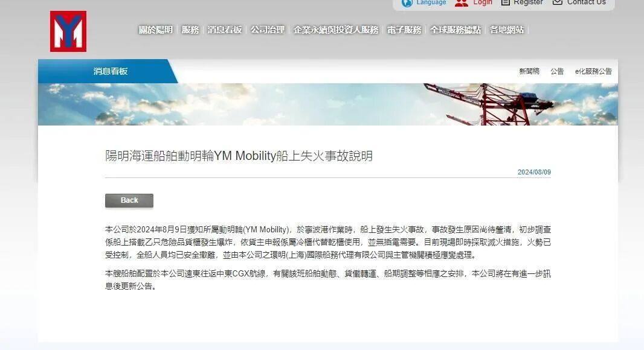The width and height of the screenshot is (644, 350).
Task: Open the 服務 menu
Action: pyautogui.click(x=190, y=30)
